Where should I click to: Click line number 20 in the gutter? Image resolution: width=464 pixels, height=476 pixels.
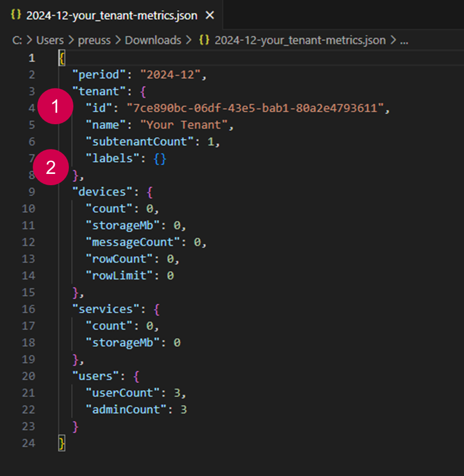29,376
